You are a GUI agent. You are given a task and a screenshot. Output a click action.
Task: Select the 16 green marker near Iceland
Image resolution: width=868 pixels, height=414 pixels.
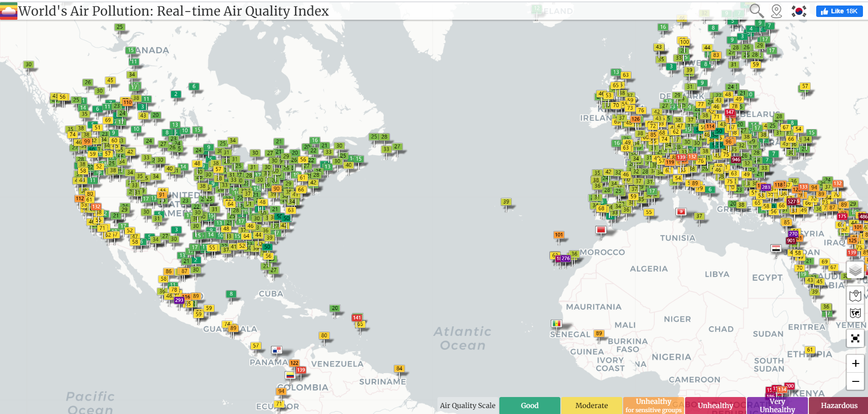pyautogui.click(x=663, y=27)
